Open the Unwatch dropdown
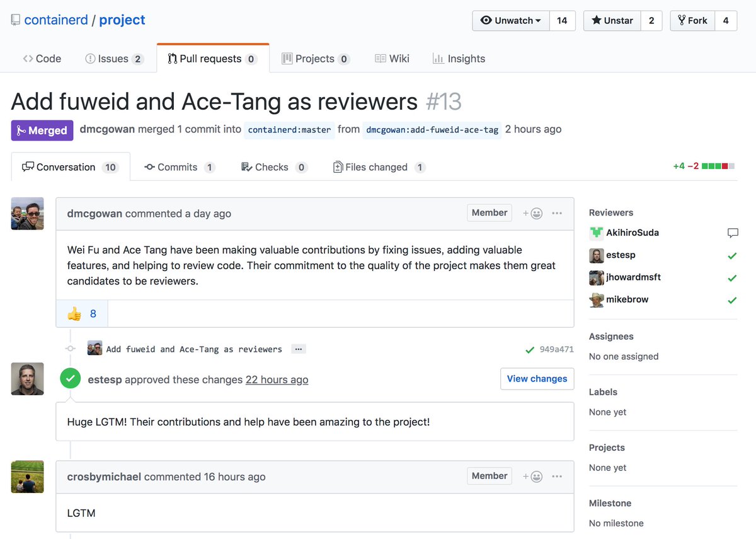756x539 pixels. click(511, 20)
